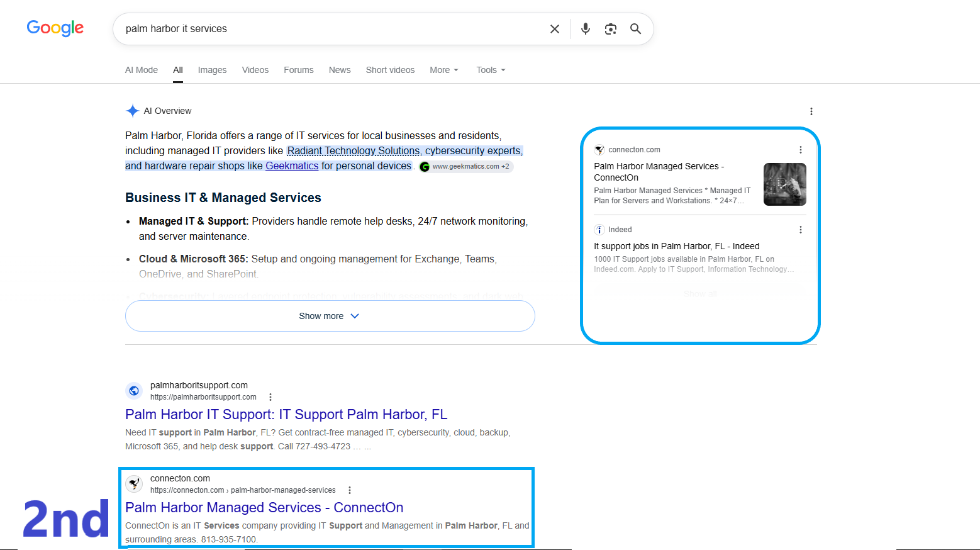Click the Geekmatics favicon in the source chip
This screenshot has height=550, width=980.
pos(425,167)
